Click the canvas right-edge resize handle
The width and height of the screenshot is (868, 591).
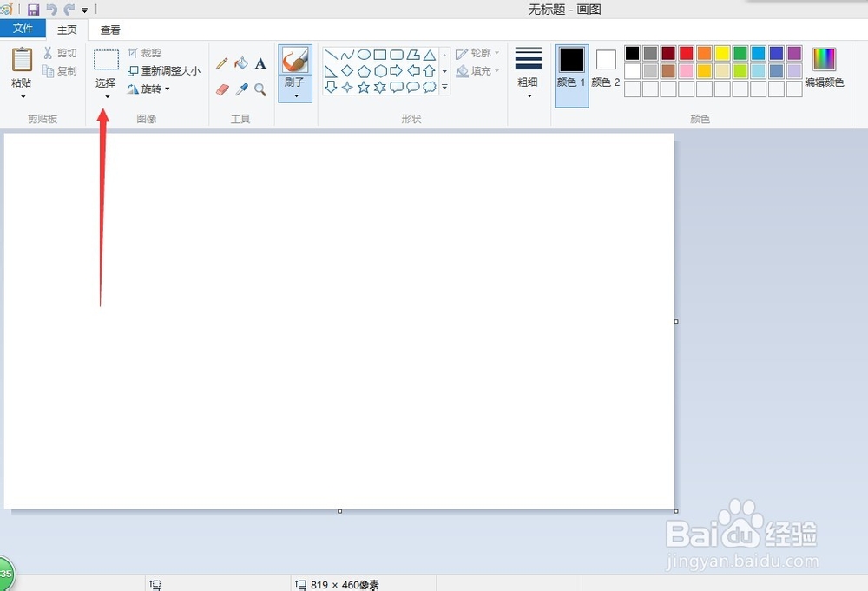pyautogui.click(x=676, y=321)
